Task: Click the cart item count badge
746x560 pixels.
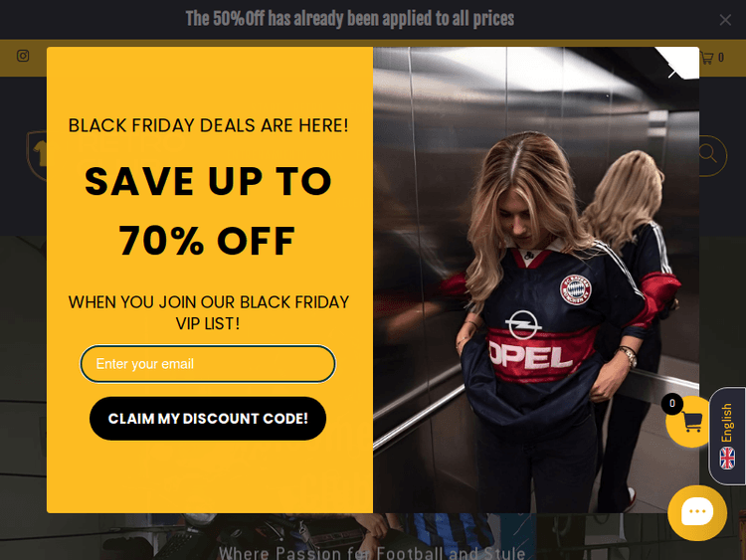Action: click(671, 404)
